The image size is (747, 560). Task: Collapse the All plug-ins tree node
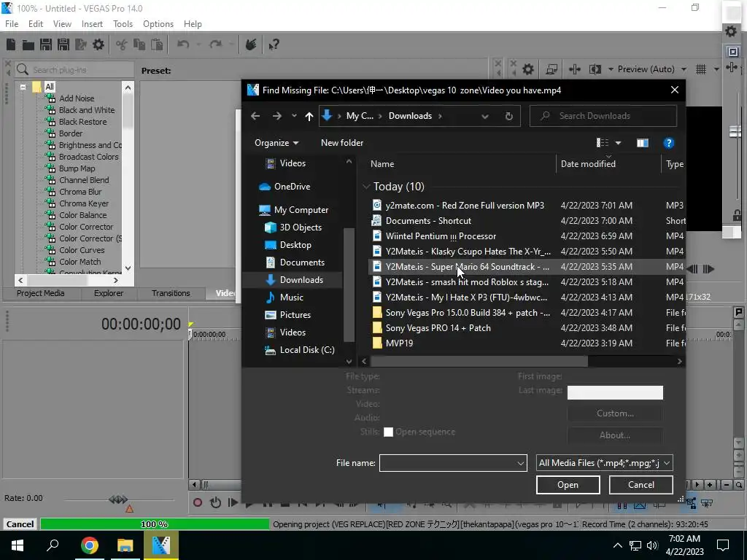tap(23, 87)
